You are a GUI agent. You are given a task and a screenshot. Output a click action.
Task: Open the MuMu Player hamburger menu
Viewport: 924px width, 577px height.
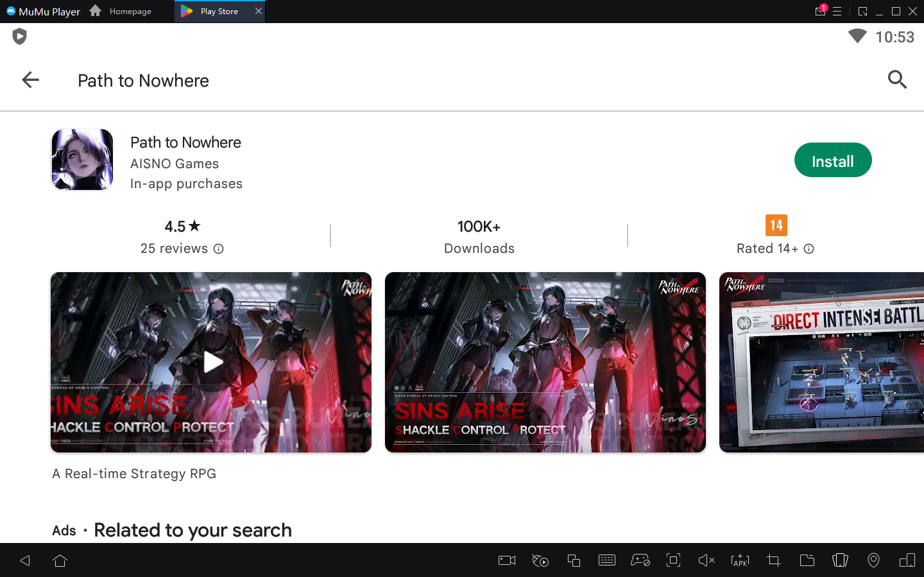click(x=838, y=11)
